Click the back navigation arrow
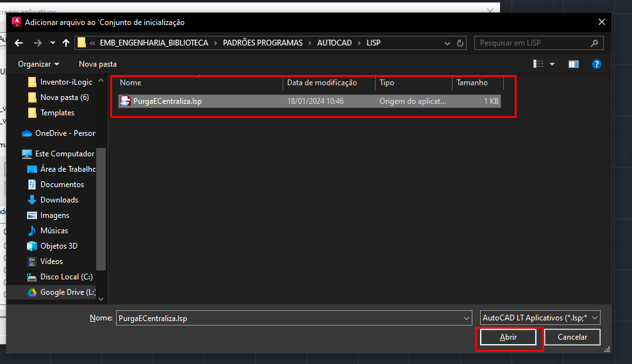 (x=19, y=43)
